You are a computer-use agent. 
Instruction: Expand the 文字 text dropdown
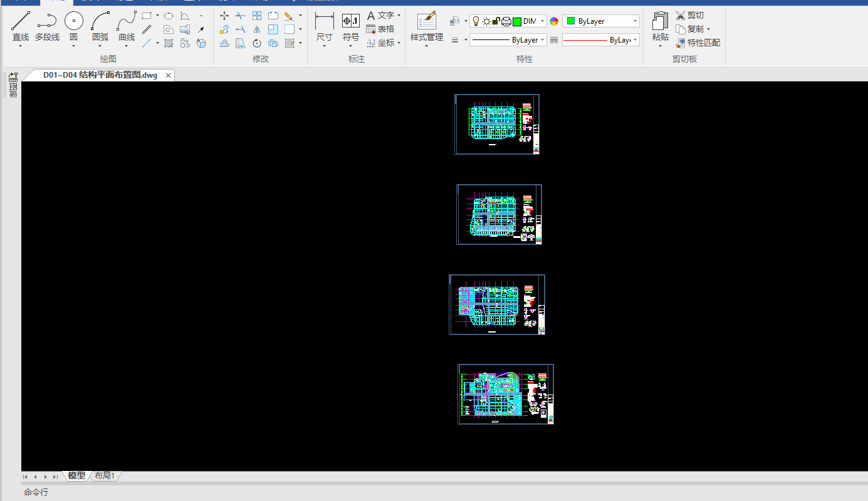coord(399,16)
